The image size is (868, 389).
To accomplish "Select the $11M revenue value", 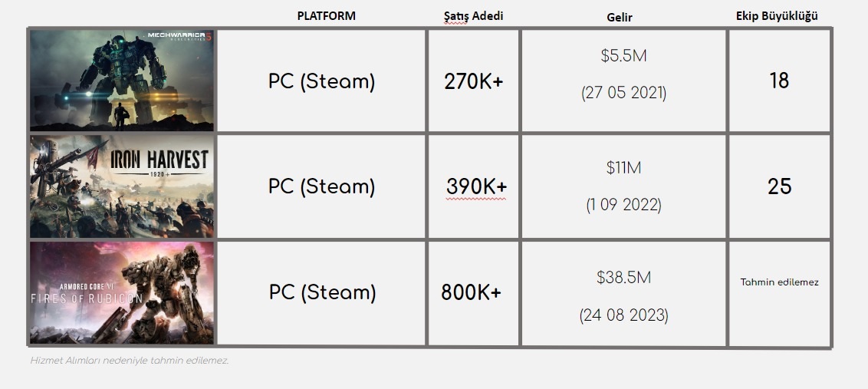I will [623, 167].
